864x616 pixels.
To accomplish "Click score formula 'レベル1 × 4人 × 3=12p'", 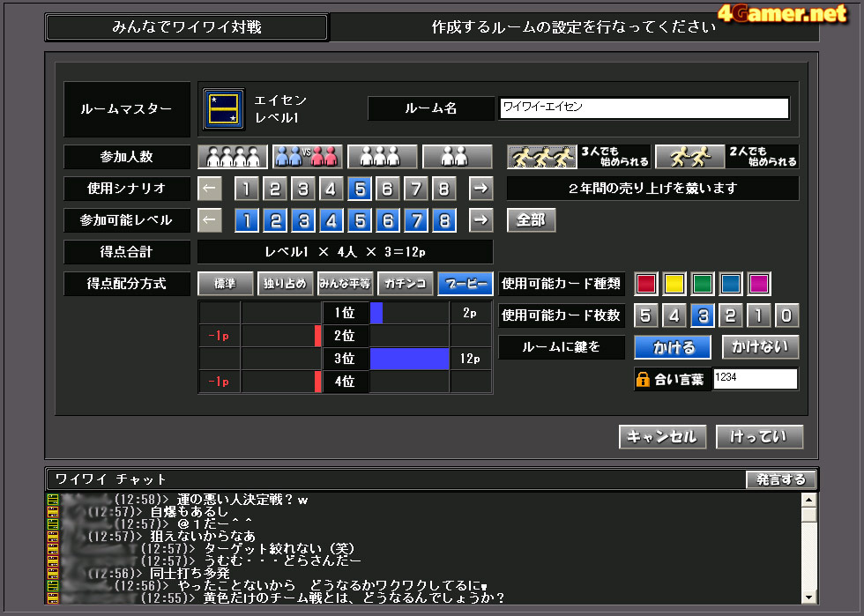I will [x=345, y=252].
